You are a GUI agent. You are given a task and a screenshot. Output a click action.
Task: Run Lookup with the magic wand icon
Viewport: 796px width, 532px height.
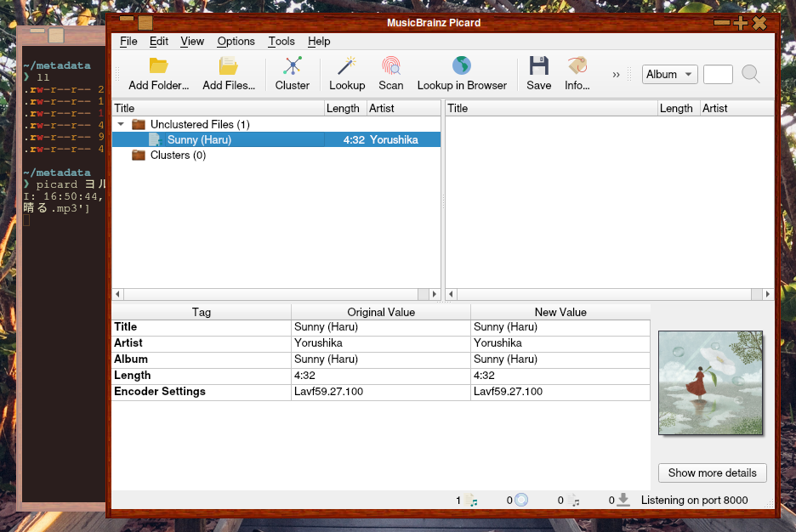346,66
